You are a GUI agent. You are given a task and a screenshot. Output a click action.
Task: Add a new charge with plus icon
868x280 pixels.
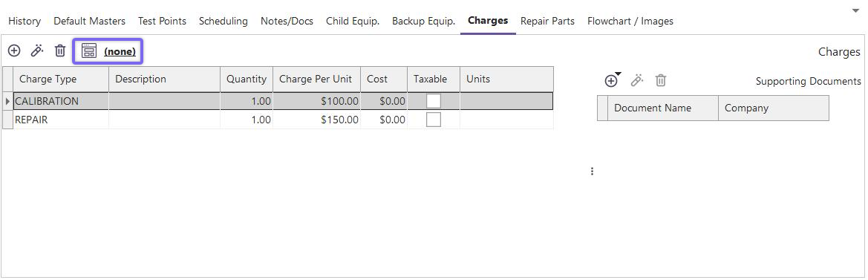pos(14,51)
